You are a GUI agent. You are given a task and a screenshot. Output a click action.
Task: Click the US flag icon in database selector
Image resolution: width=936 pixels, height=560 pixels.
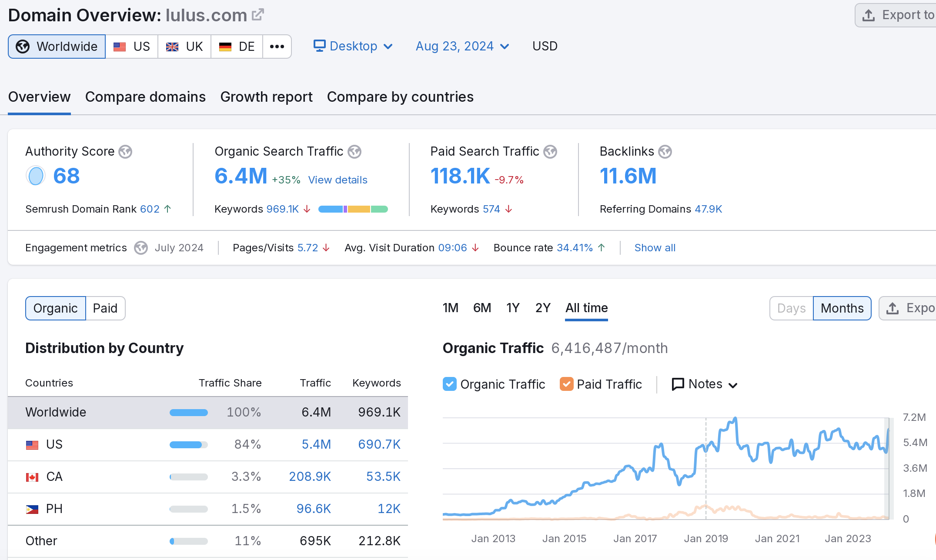tap(120, 47)
